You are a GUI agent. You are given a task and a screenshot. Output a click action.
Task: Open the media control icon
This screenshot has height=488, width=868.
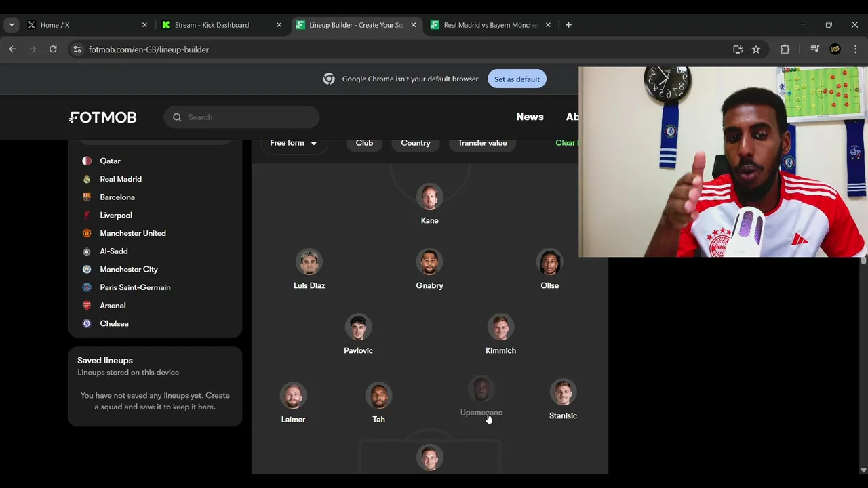814,49
